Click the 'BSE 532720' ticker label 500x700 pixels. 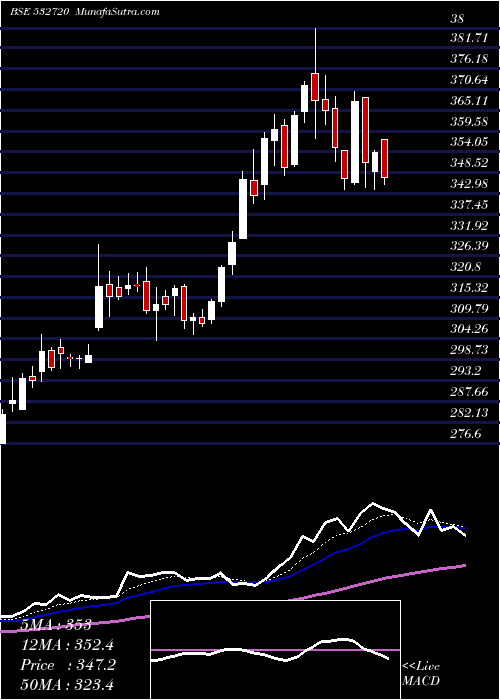click(x=39, y=12)
